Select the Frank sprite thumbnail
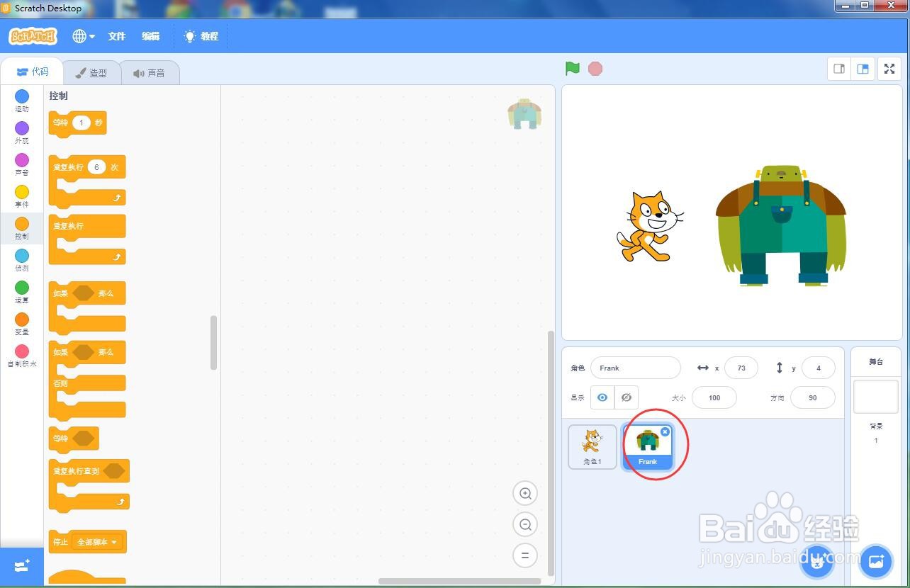The width and height of the screenshot is (910, 588). pos(648,447)
